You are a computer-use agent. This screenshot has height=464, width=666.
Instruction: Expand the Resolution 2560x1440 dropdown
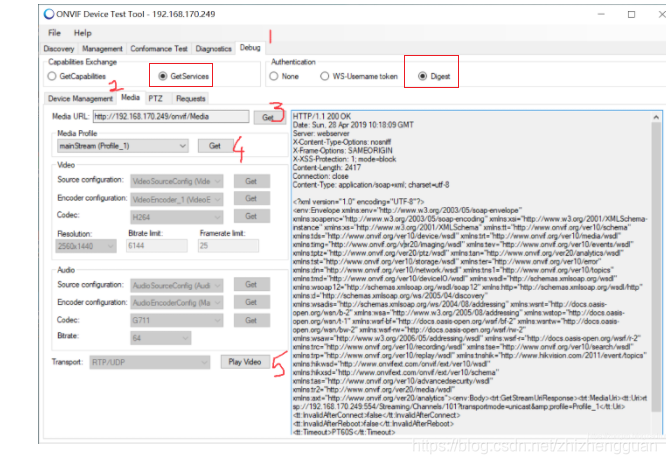pos(86,246)
